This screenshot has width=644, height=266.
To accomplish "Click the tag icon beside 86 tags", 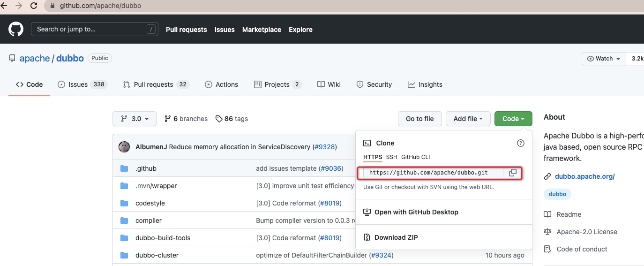I will tap(218, 119).
